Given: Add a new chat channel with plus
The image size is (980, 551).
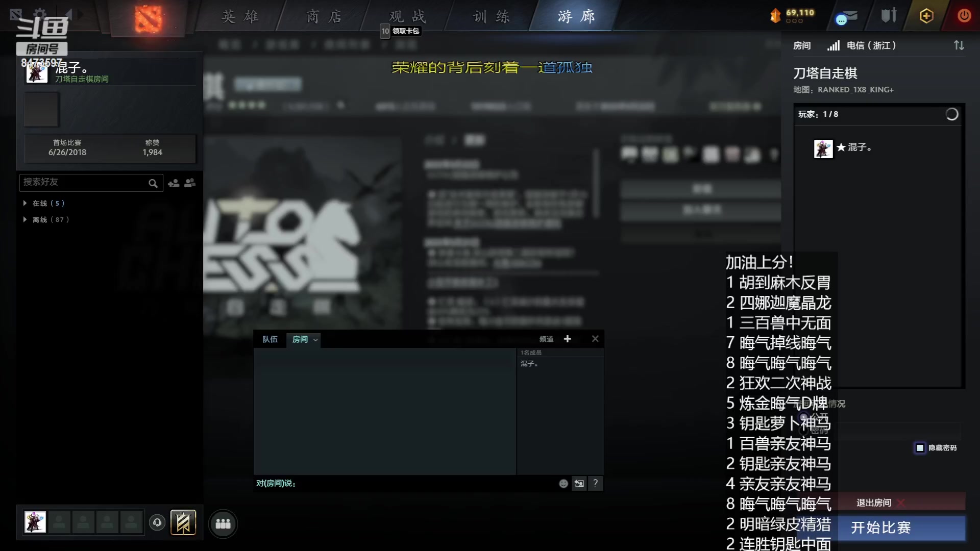Looking at the screenshot, I should [567, 339].
